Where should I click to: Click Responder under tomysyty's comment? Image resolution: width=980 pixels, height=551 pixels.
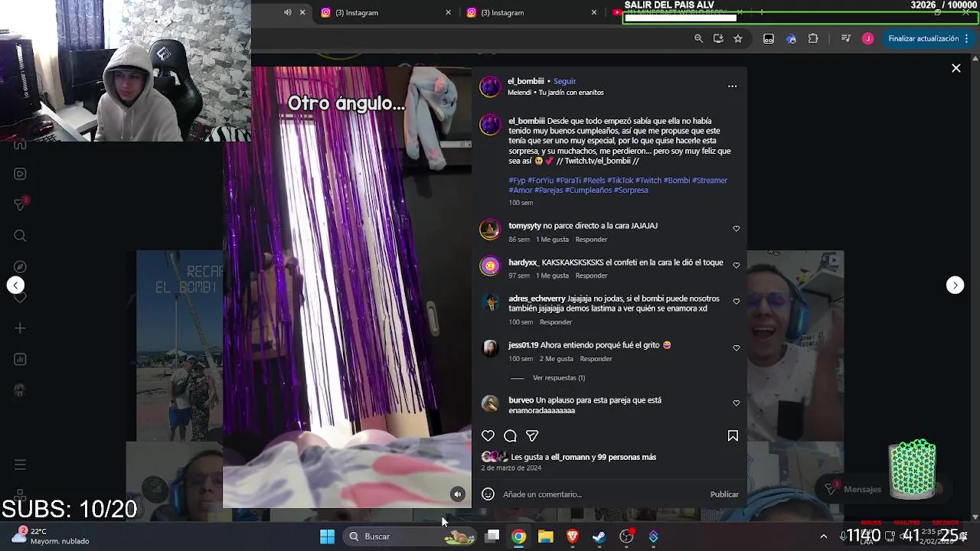click(x=591, y=240)
